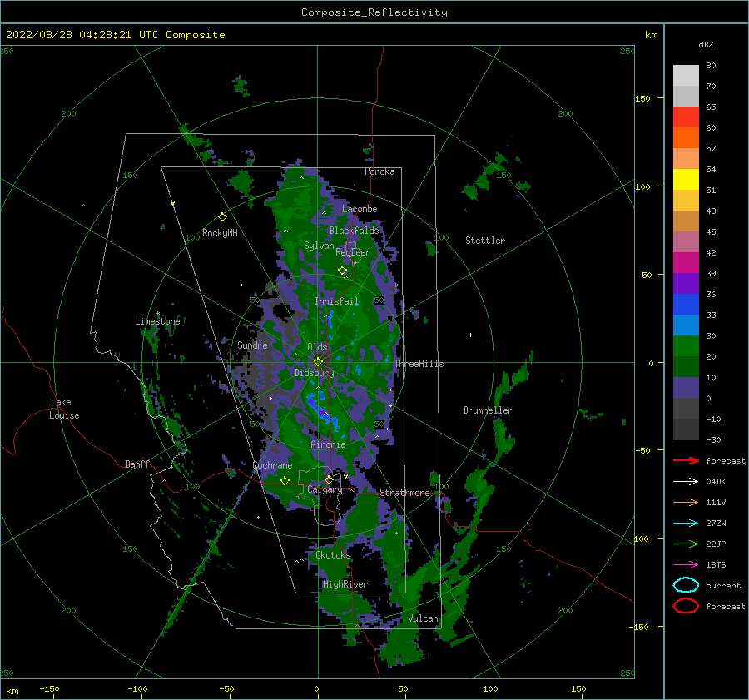Click the Okotoks city label
This screenshot has height=700, width=749.
coord(333,554)
